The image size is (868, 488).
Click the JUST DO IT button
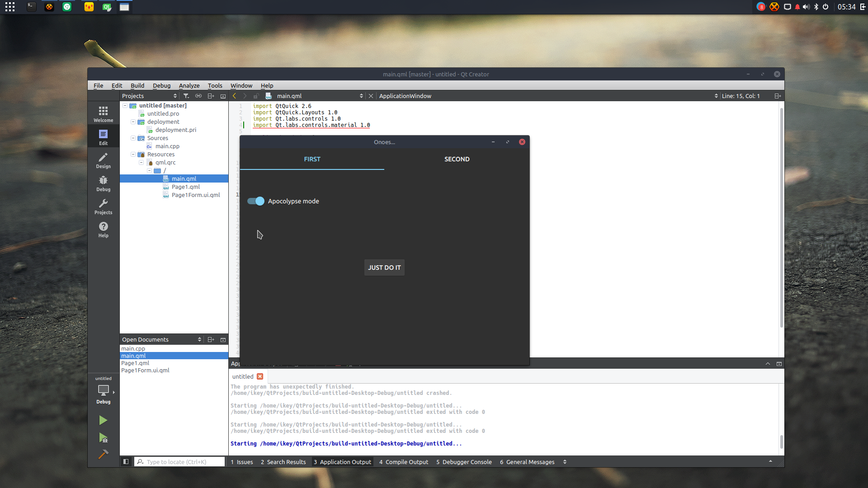tap(384, 267)
